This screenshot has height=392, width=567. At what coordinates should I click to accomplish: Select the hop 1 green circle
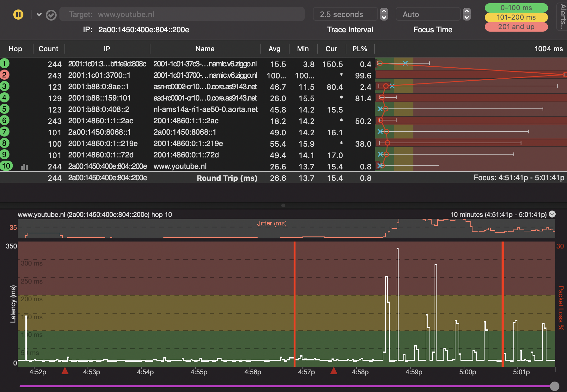(5, 64)
